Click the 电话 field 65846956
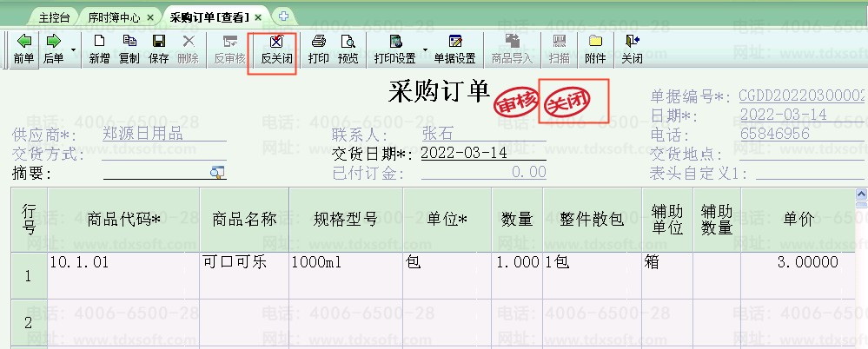Screen dimensions: 868x349 pyautogui.click(x=803, y=134)
